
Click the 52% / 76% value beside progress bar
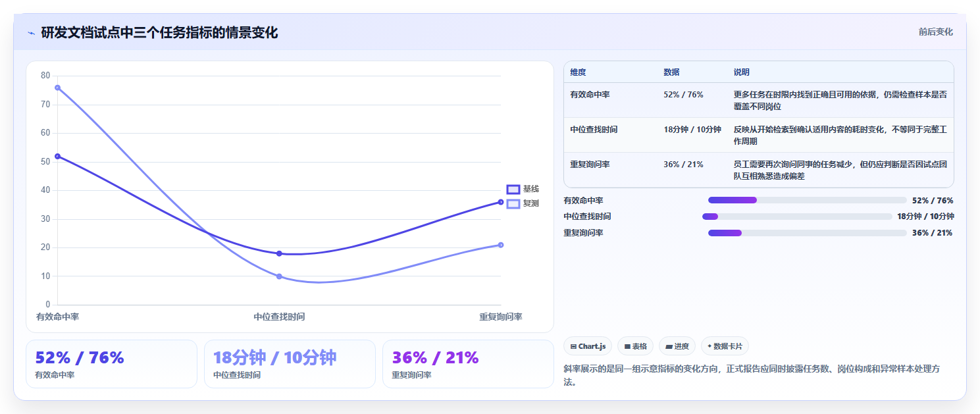coord(933,201)
